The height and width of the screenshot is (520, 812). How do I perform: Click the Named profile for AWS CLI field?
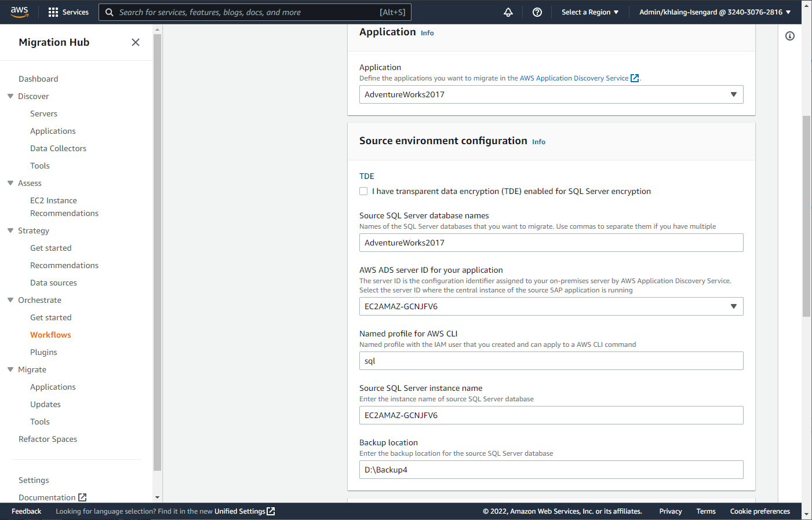pyautogui.click(x=551, y=361)
